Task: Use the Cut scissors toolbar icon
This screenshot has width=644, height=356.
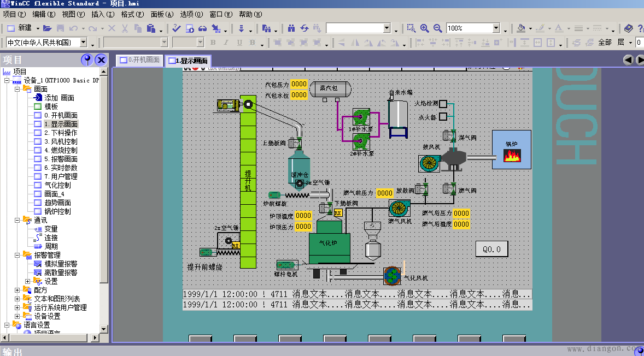Action: [x=125, y=27]
